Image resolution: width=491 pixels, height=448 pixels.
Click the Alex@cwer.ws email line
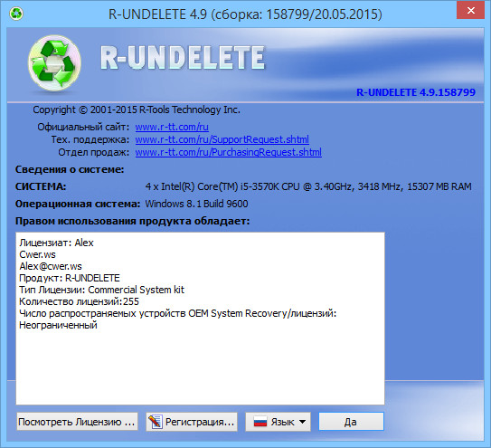click(51, 266)
